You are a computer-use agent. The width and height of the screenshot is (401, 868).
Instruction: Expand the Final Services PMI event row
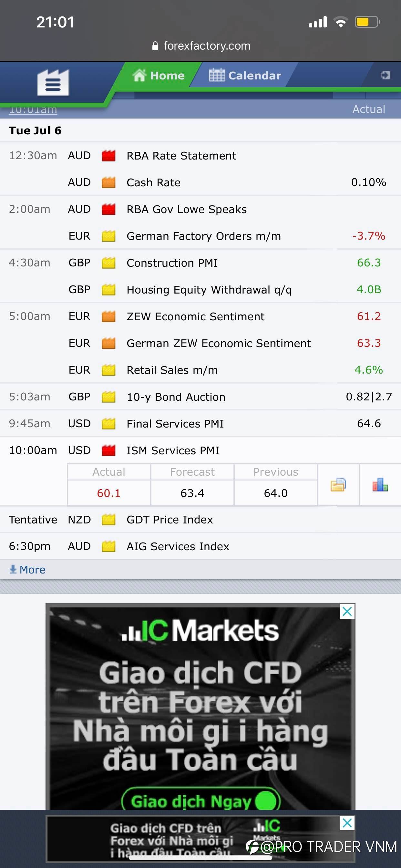(x=200, y=424)
